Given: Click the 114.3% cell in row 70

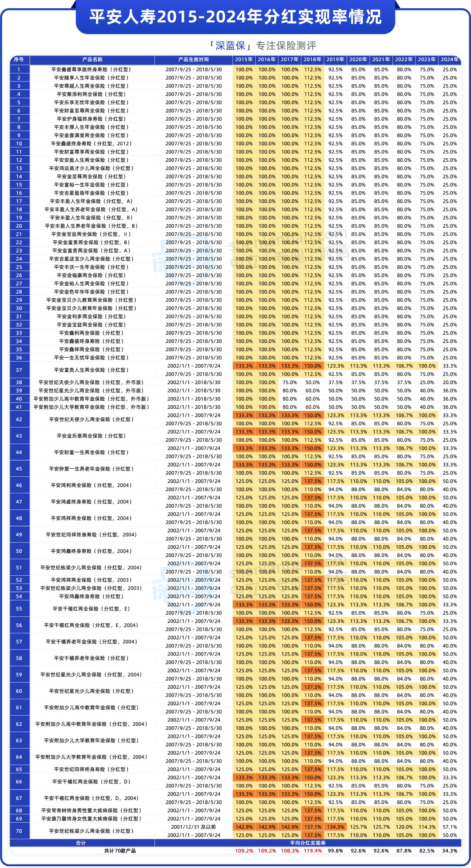Looking at the screenshot, I should coord(427,827).
